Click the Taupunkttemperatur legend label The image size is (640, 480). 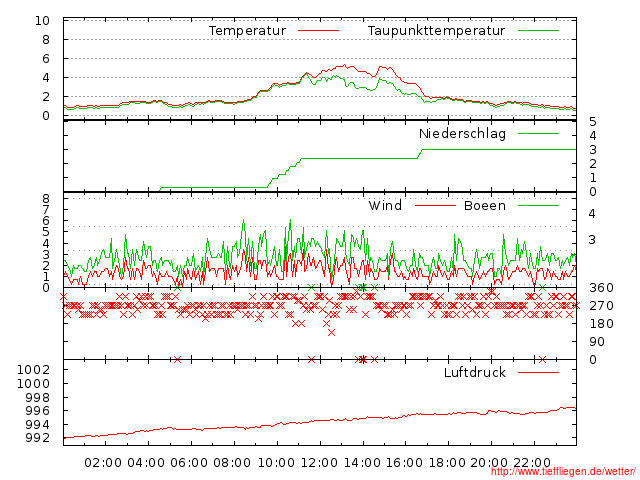click(436, 31)
